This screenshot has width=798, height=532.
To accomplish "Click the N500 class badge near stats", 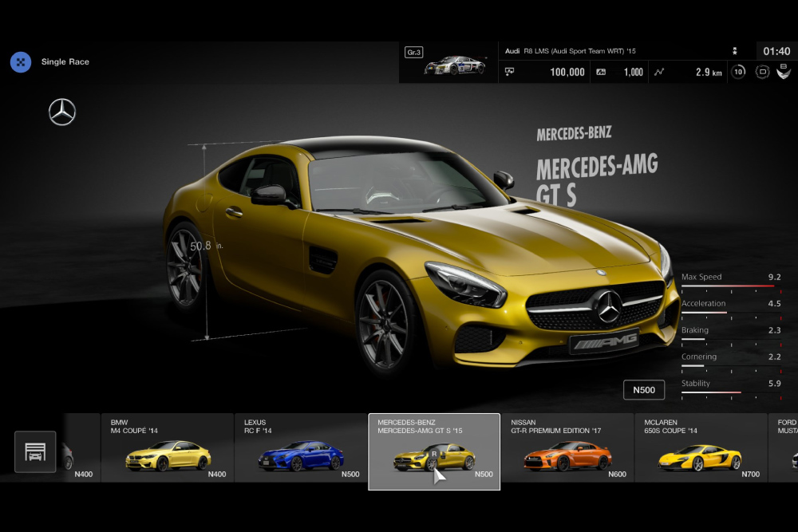I will pos(644,390).
